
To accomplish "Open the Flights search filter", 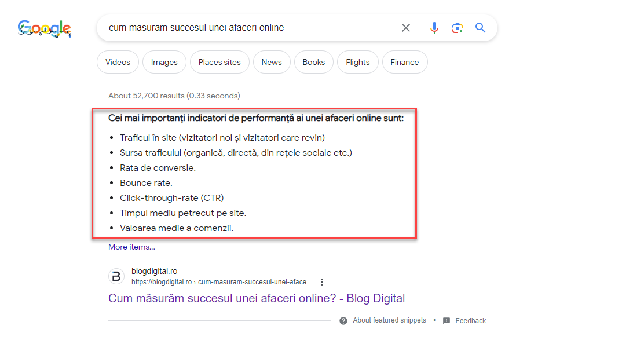I will click(357, 62).
